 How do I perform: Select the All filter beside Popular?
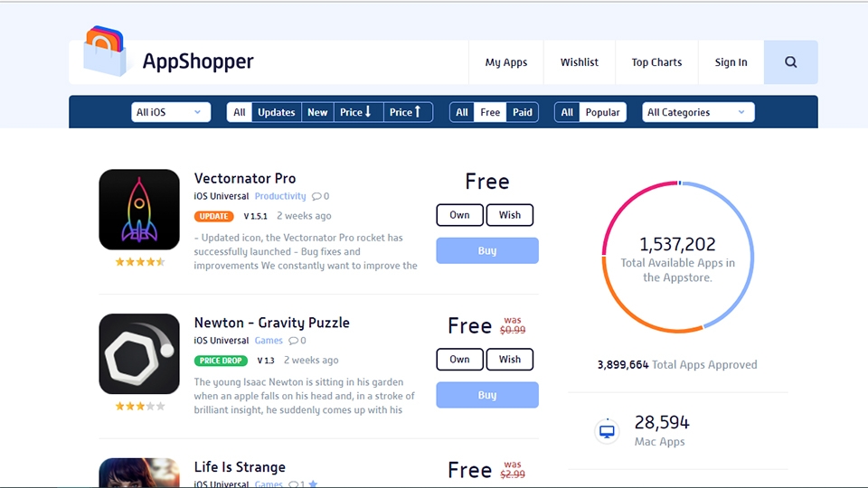click(x=567, y=112)
